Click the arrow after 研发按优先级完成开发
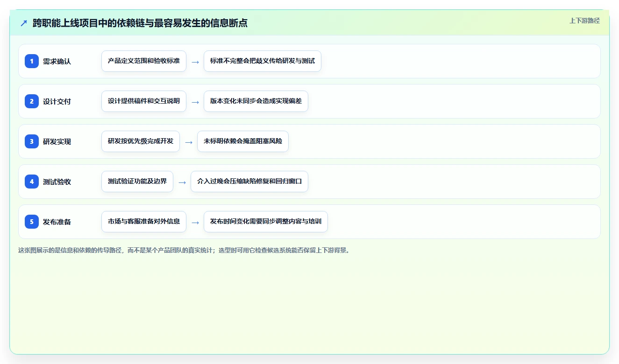 189,142
